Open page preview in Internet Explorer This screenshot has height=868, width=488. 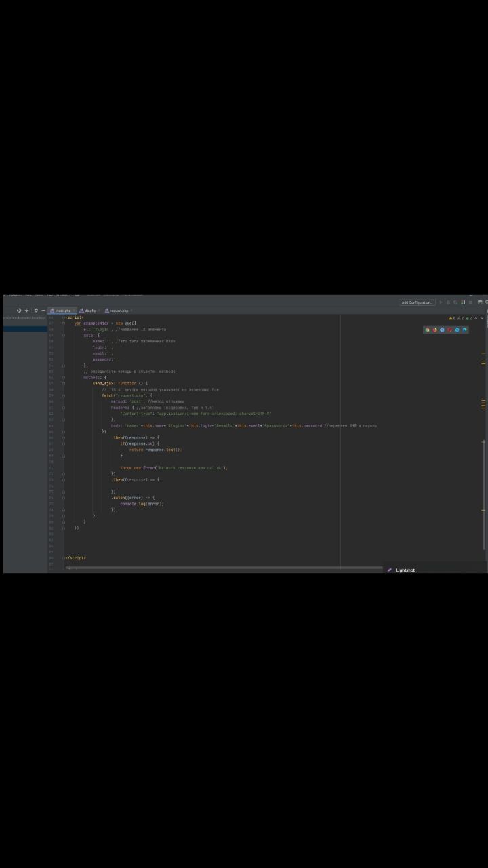[x=457, y=330]
